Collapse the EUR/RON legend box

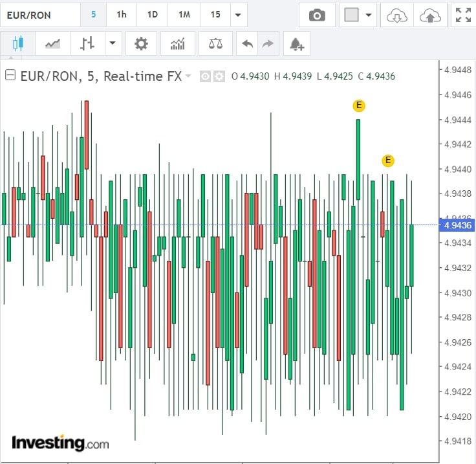[10, 76]
